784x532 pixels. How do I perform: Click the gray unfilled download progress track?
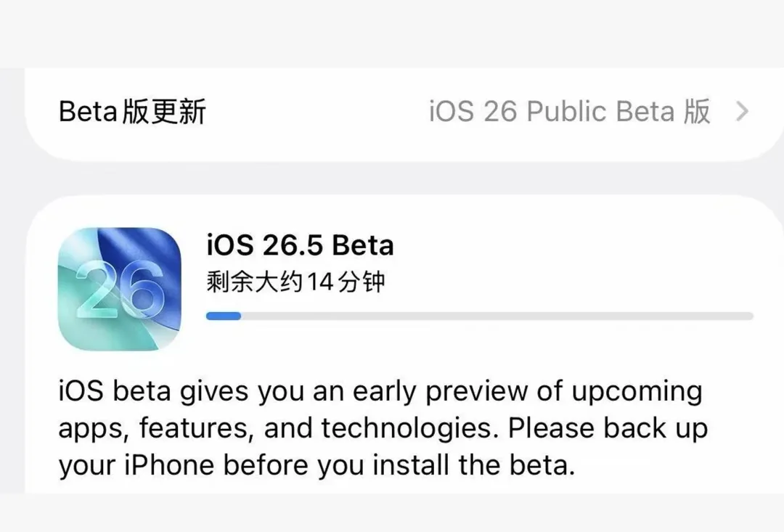(x=494, y=316)
